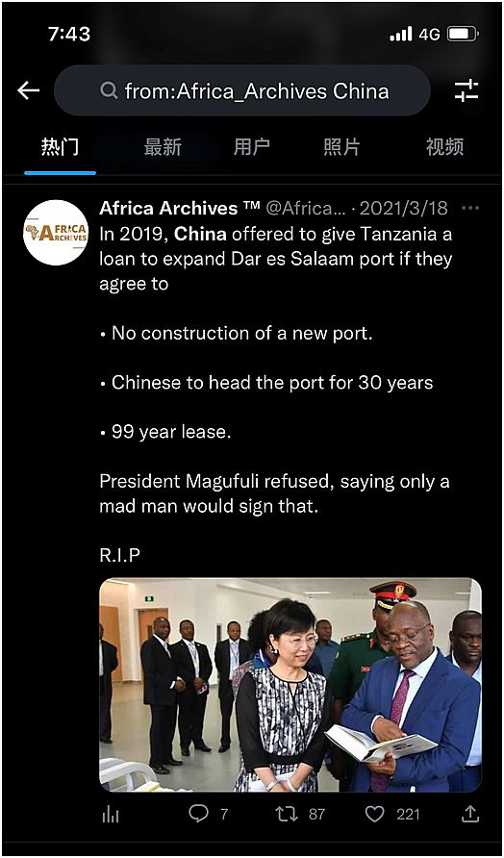Switch to the 用户 tab
Viewport: 504px width, 858px height.
click(x=252, y=146)
